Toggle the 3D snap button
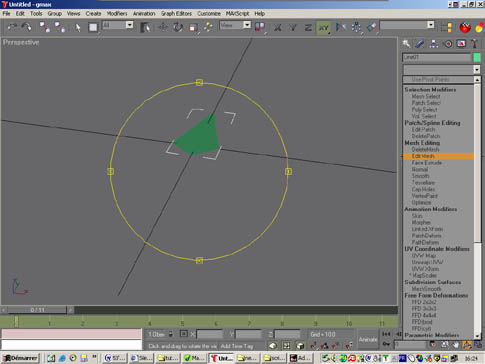 313,346
